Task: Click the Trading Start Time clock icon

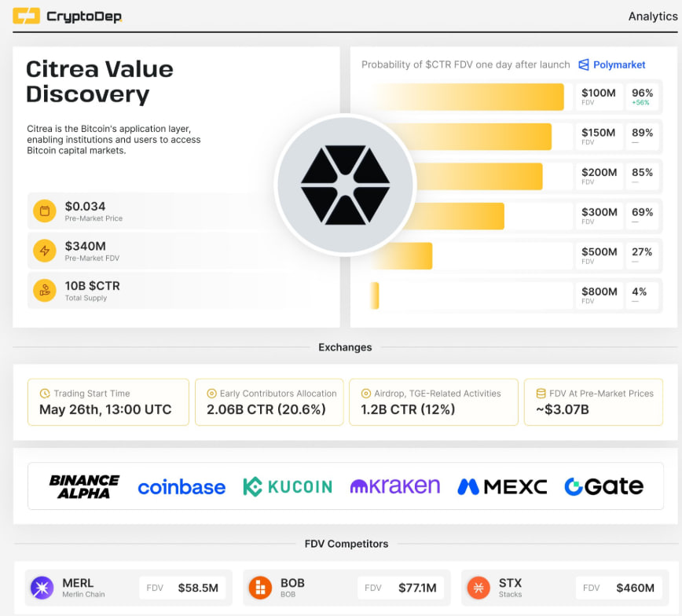Action: pyautogui.click(x=45, y=394)
